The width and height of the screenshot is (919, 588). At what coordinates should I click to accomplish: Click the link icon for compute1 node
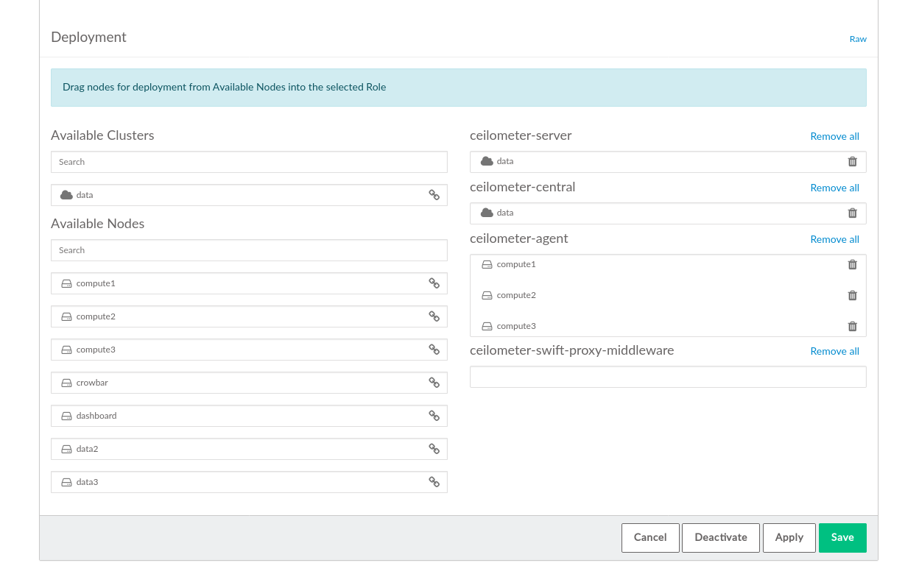434,283
